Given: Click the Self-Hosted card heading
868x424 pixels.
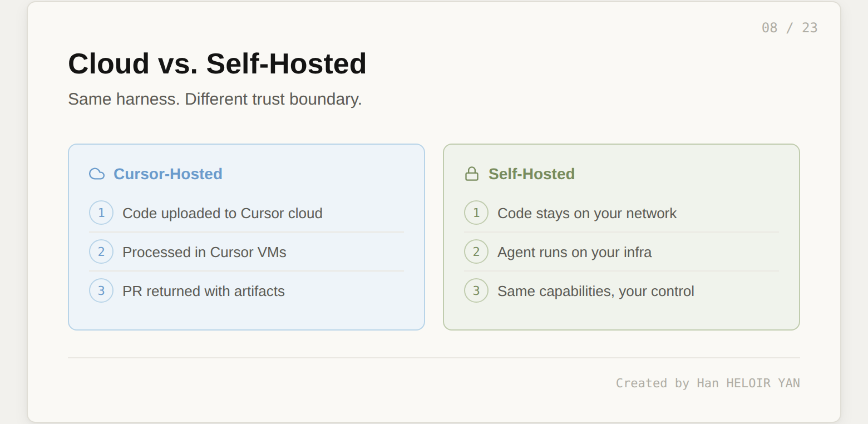Looking at the screenshot, I should coord(531,174).
